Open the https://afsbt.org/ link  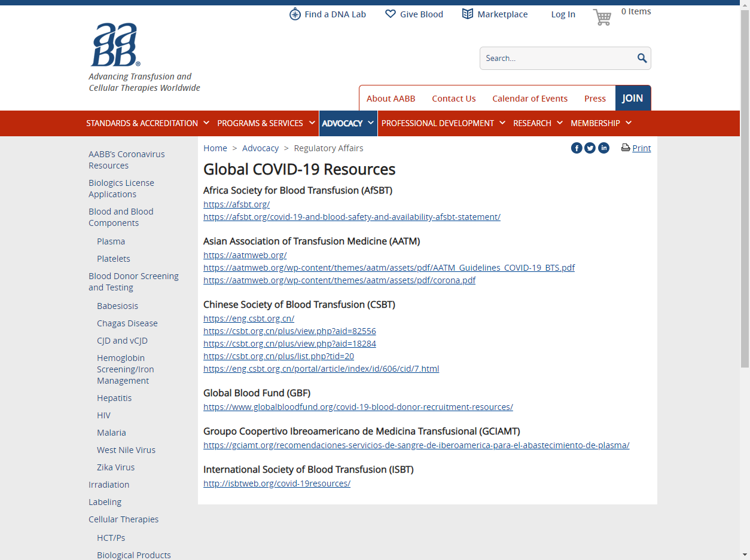(236, 204)
